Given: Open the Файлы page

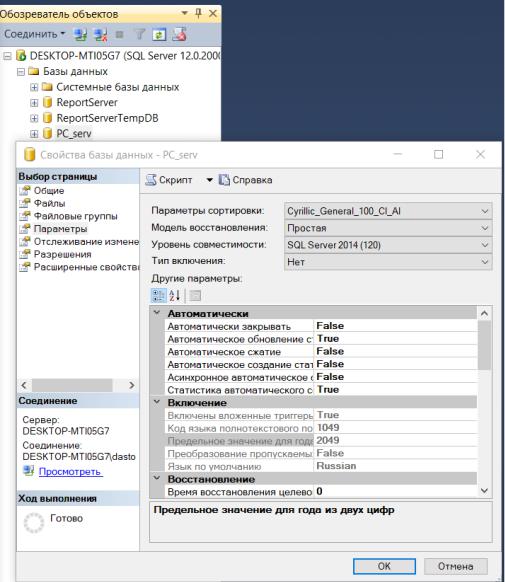Looking at the screenshot, I should [x=50, y=203].
